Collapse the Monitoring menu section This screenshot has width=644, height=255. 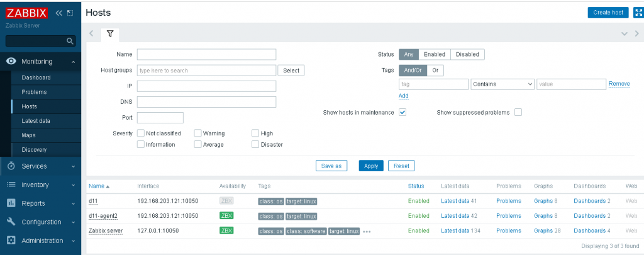pos(73,62)
